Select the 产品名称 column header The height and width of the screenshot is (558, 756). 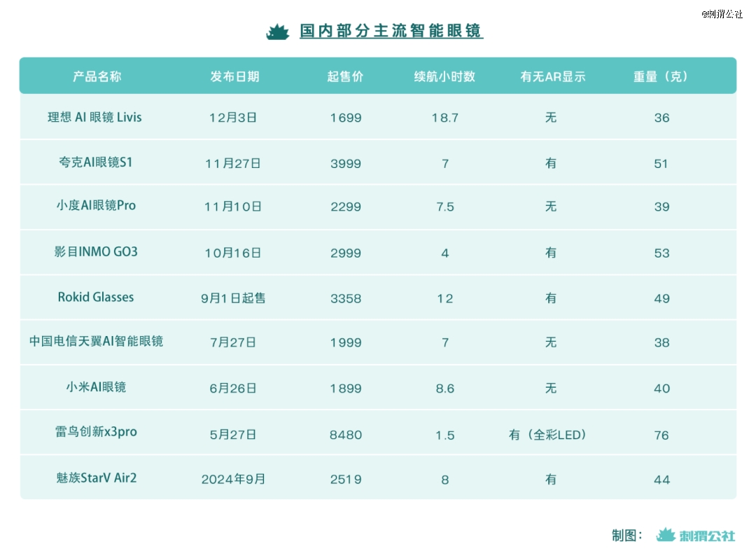tap(97, 76)
